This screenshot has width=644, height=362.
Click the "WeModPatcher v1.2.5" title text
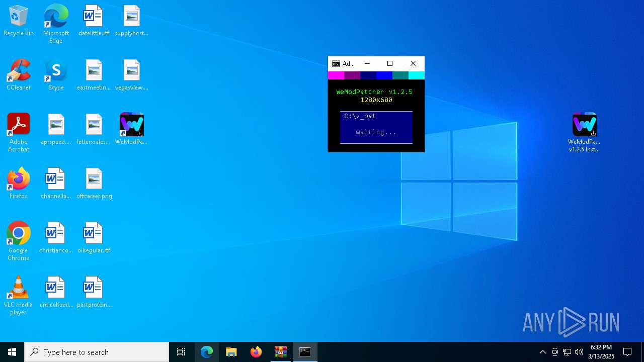click(x=374, y=92)
